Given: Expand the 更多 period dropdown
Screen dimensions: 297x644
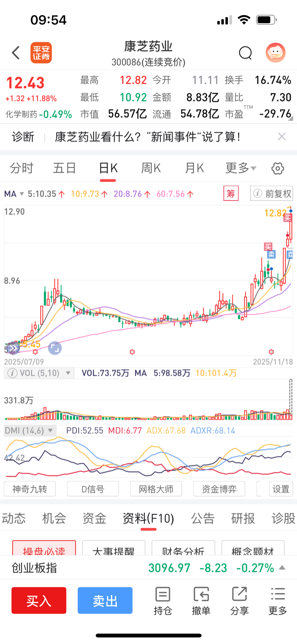Looking at the screenshot, I should (241, 168).
